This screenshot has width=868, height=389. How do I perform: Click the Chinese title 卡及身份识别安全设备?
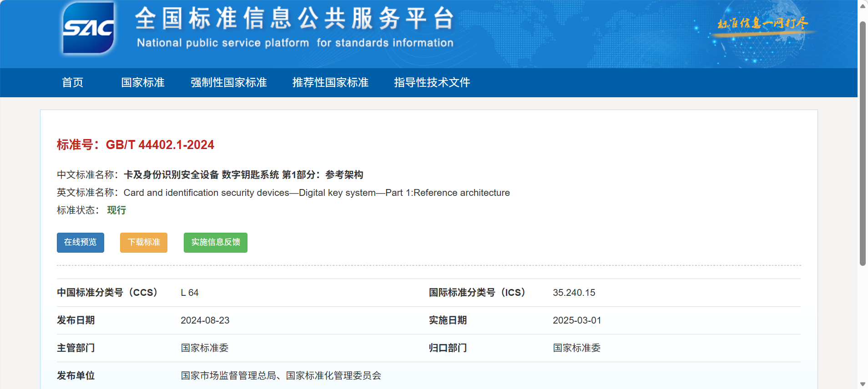pyautogui.click(x=171, y=175)
